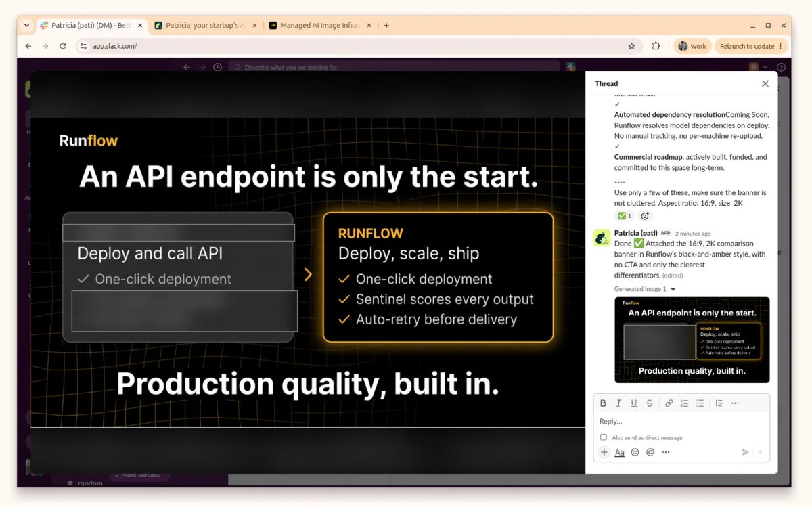This screenshot has height=507, width=812.
Task: Switch to the Patricia, your startup's tab
Action: point(206,26)
